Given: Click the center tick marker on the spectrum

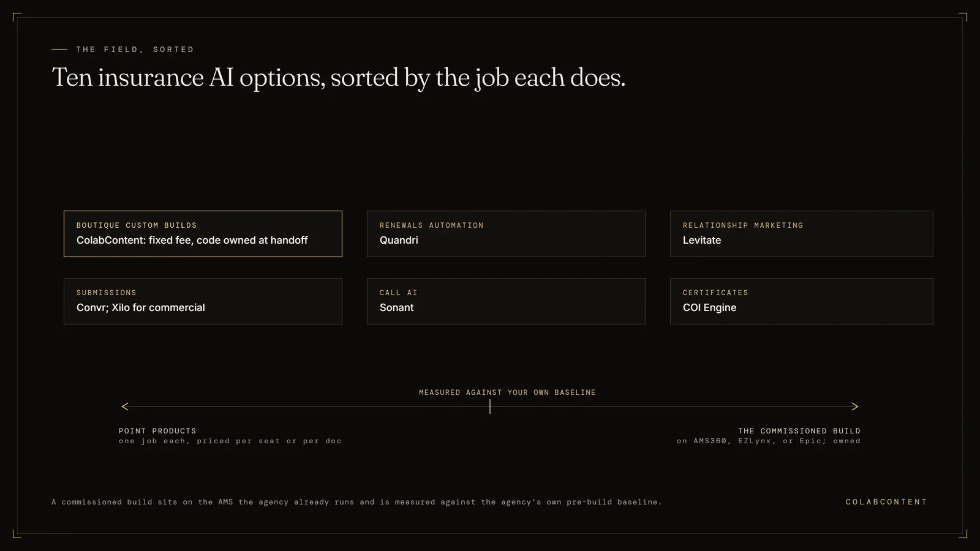Looking at the screenshot, I should coord(490,407).
